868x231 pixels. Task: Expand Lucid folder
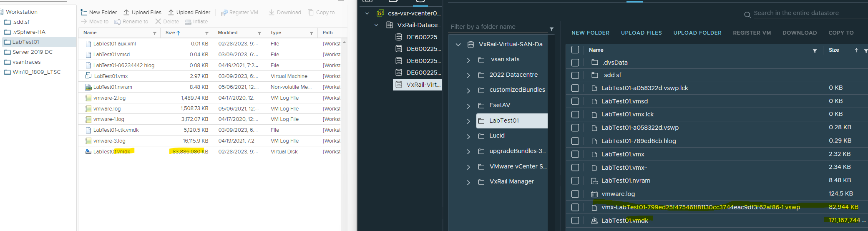click(x=468, y=136)
